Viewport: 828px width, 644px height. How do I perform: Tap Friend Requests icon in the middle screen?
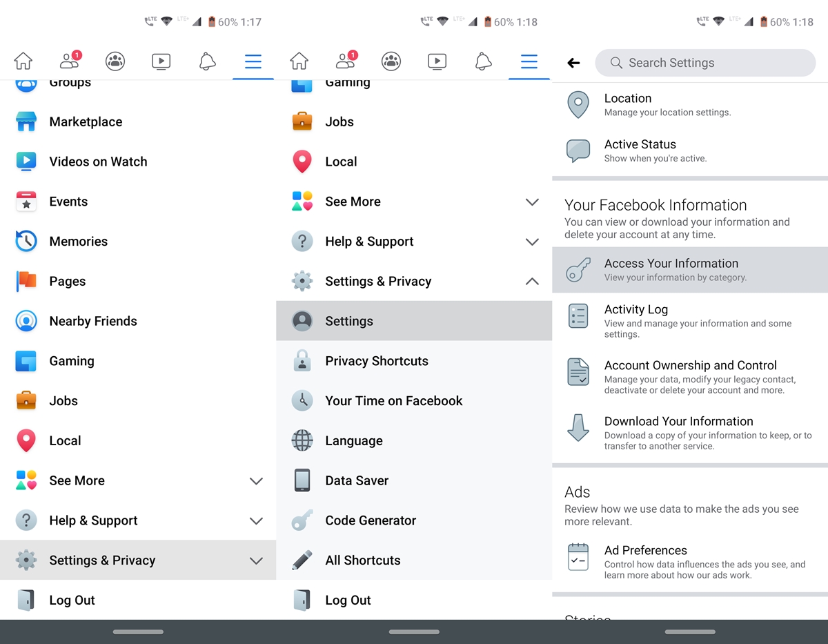coord(346,61)
